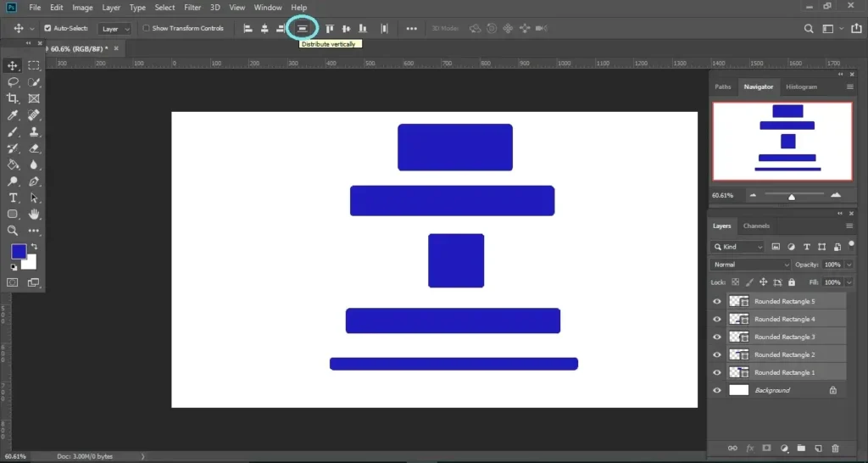
Task: Select the Blur tool
Action: [34, 165]
